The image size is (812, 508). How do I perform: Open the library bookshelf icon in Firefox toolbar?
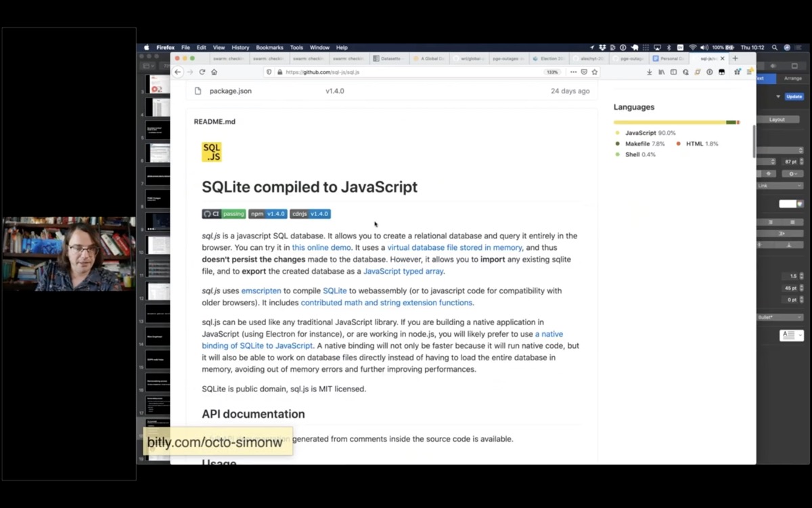tap(662, 72)
